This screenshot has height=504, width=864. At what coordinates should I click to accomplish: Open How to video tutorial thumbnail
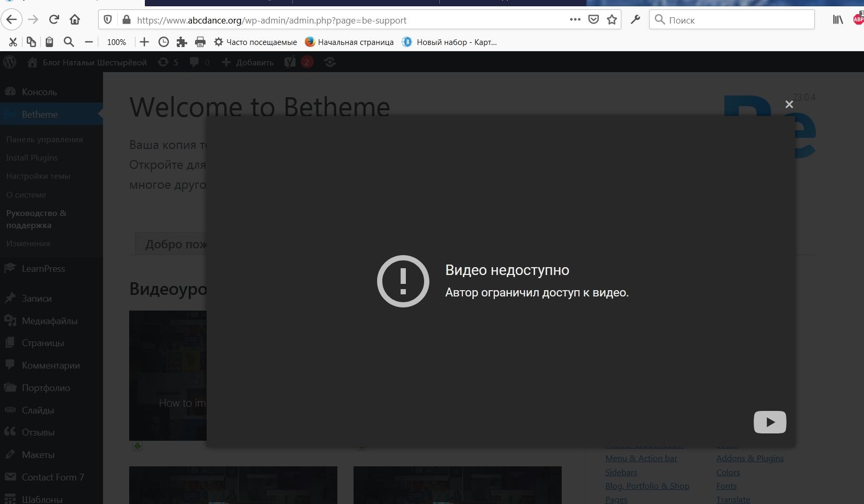[168, 375]
